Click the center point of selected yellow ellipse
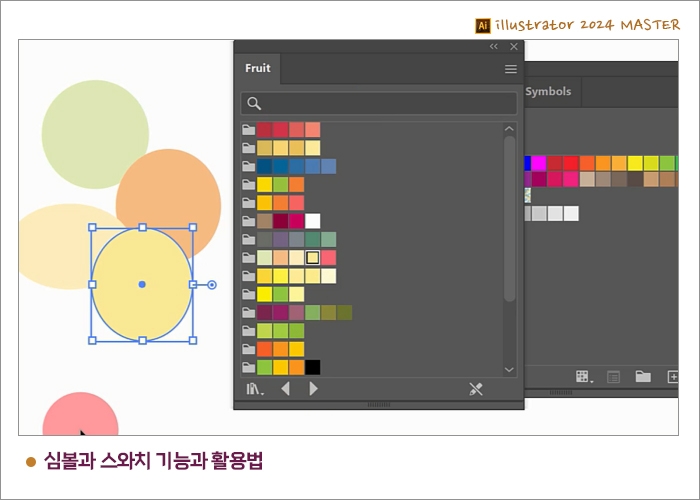The width and height of the screenshot is (700, 500). point(142,284)
